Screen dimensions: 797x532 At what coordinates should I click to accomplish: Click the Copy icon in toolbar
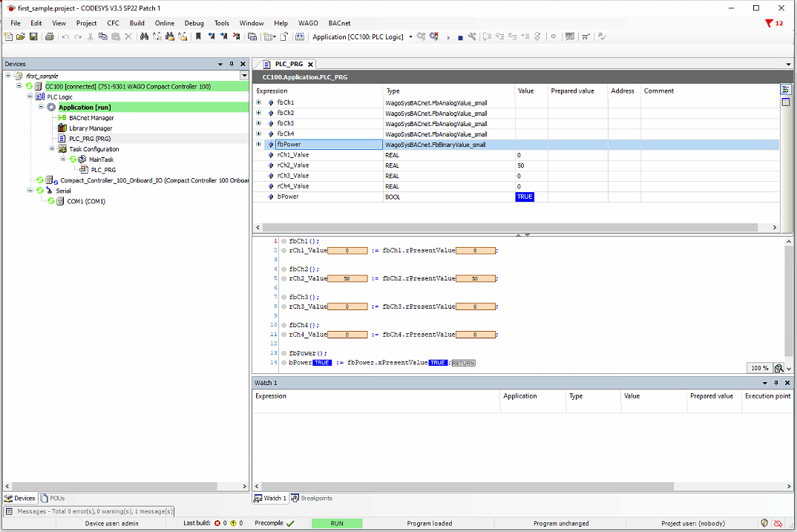(x=102, y=36)
